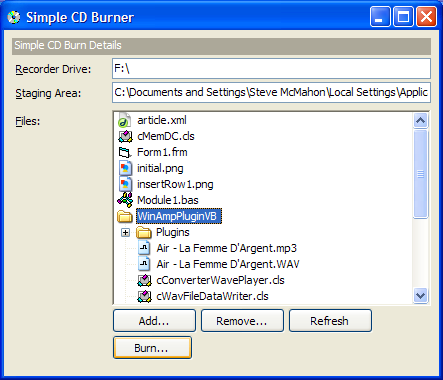The height and width of the screenshot is (380, 443).
Task: Select article.xml in the file list
Action: coord(162,120)
